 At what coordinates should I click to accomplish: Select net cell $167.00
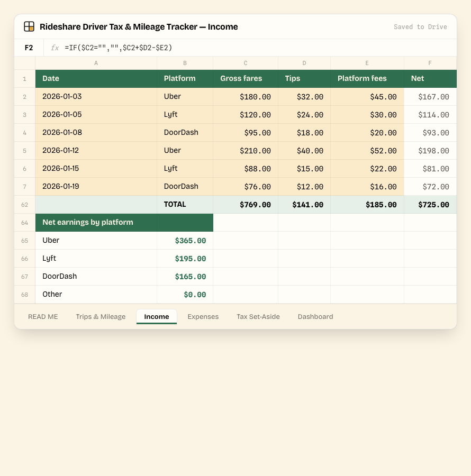[430, 97]
